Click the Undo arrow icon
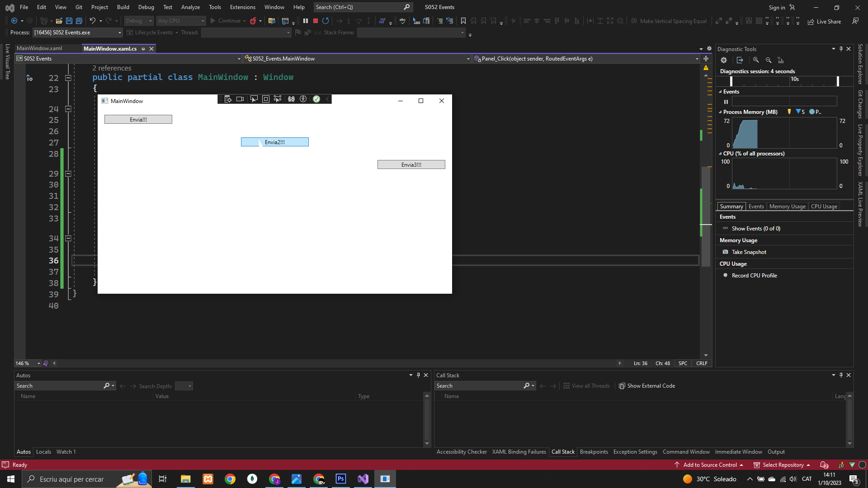 point(92,21)
